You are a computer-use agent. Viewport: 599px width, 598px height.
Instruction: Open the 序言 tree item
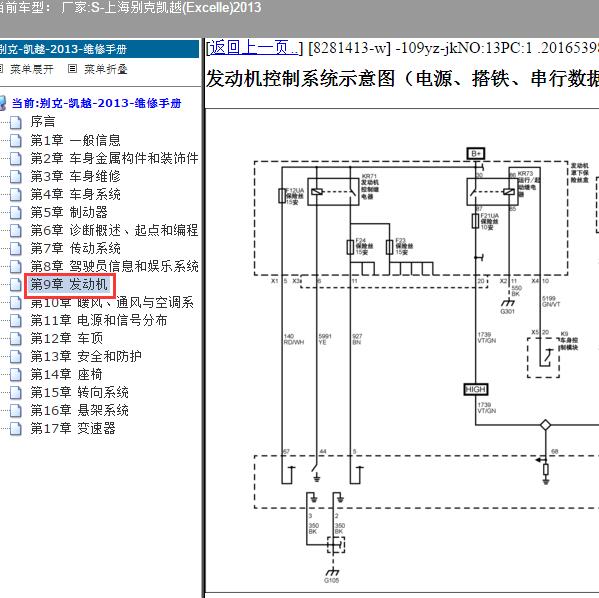click(43, 122)
